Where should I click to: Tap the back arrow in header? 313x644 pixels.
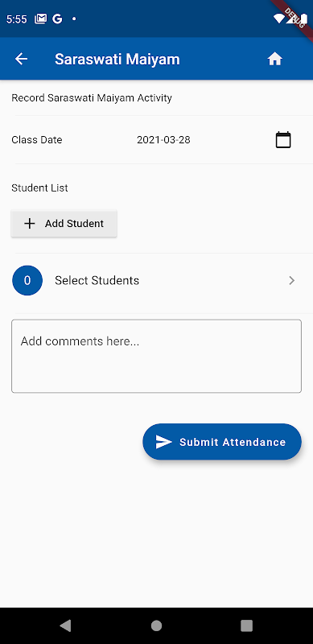click(x=22, y=59)
